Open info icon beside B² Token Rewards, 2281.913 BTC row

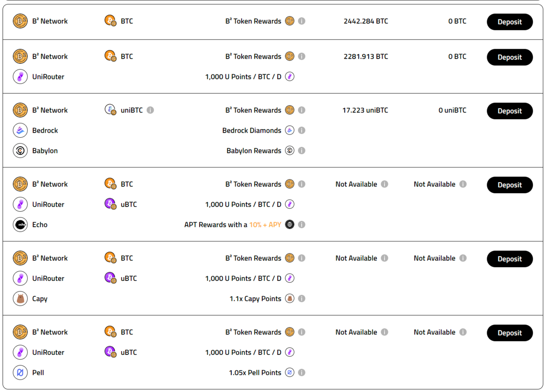pyautogui.click(x=302, y=56)
